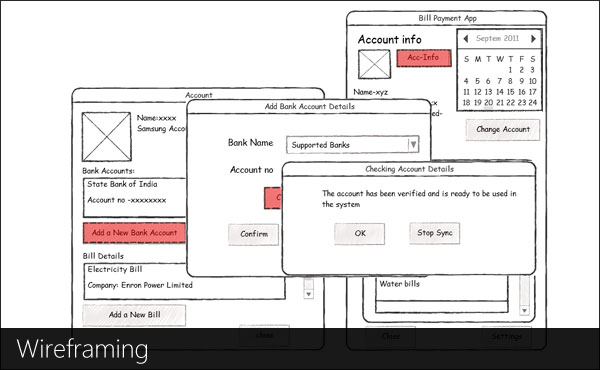
Task: Click the next month arrow in calendar
Action: 533,39
